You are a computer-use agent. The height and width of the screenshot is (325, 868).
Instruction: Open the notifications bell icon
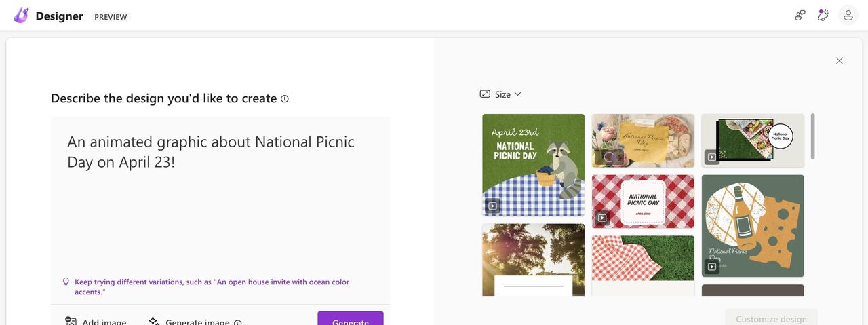coord(823,16)
